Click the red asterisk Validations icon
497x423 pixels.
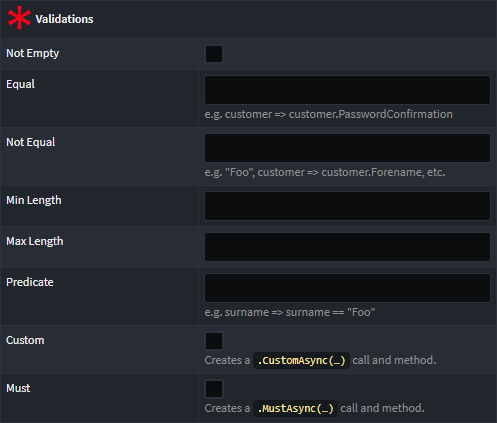coord(19,18)
